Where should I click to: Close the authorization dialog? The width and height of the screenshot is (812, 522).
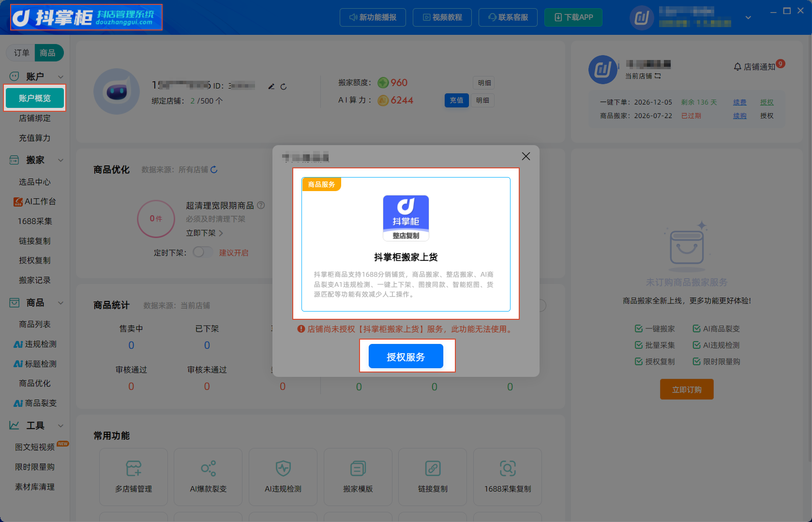pyautogui.click(x=526, y=156)
